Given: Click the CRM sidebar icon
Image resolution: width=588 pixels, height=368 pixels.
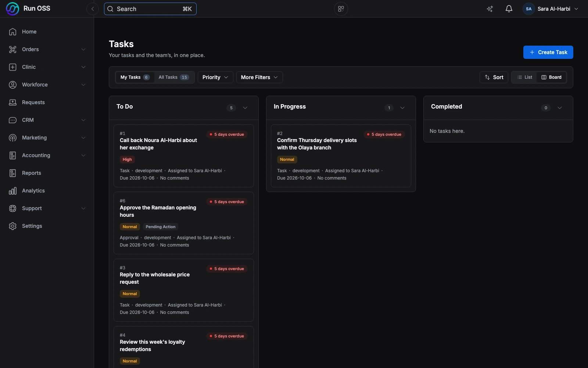Looking at the screenshot, I should point(13,120).
